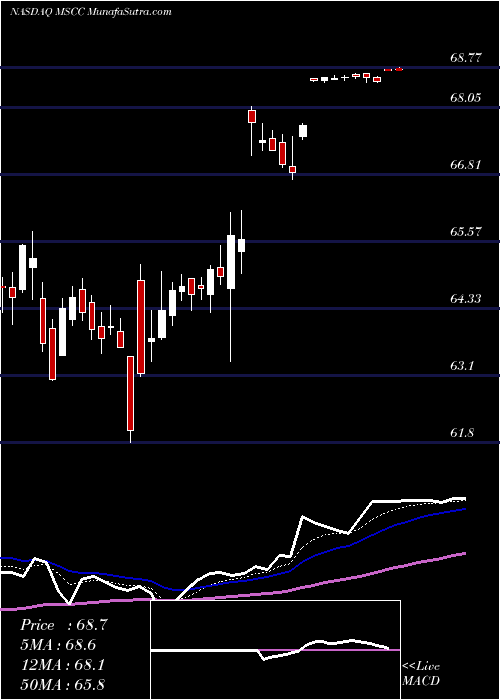Click the 64.33 price level label

coord(466,299)
